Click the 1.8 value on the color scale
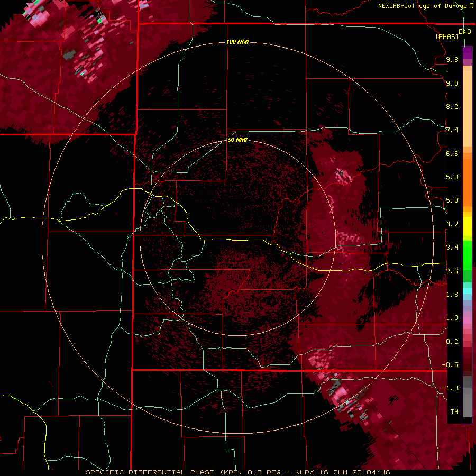 coord(452,295)
